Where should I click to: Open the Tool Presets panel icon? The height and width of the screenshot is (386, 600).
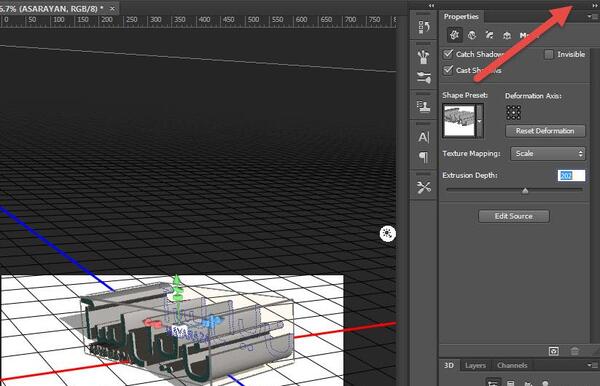(424, 187)
